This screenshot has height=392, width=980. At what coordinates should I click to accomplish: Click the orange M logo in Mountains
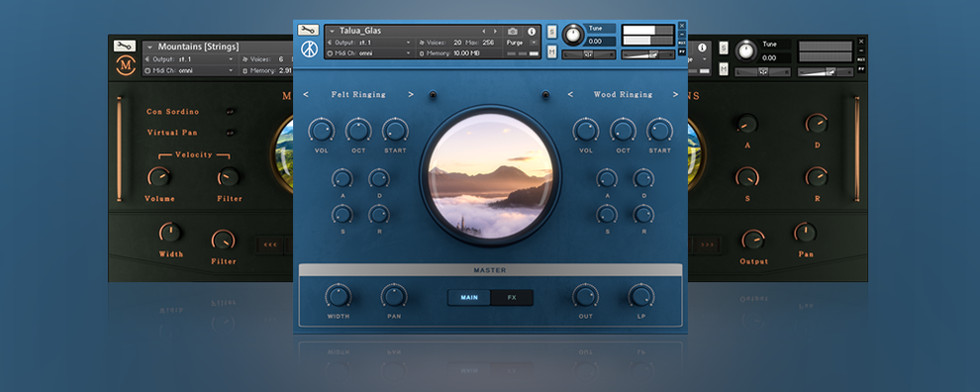(126, 65)
